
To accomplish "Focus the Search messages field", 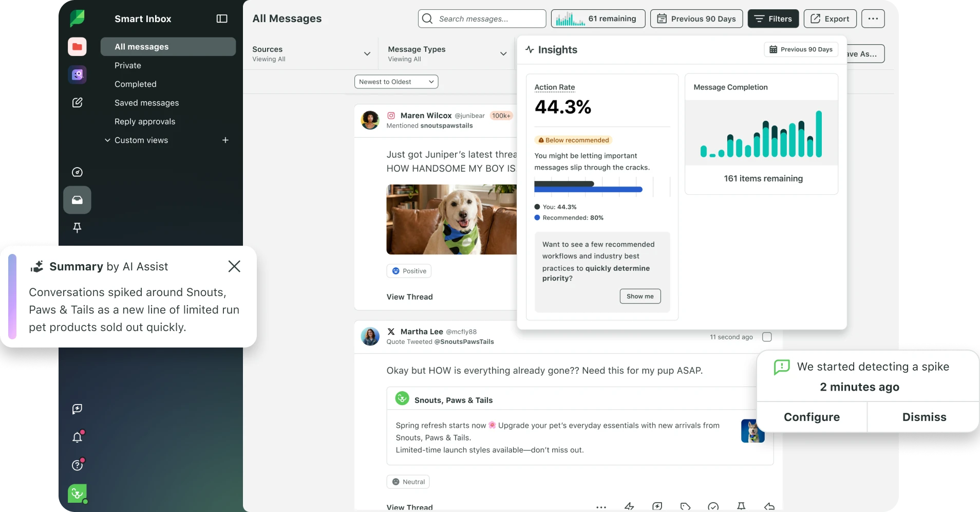I will [482, 19].
